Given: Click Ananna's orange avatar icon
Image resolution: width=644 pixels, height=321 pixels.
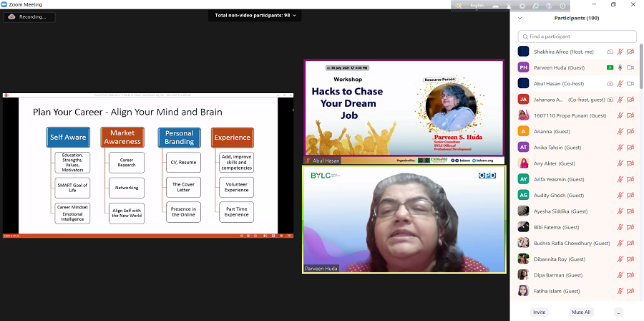Looking at the screenshot, I should 523,131.
